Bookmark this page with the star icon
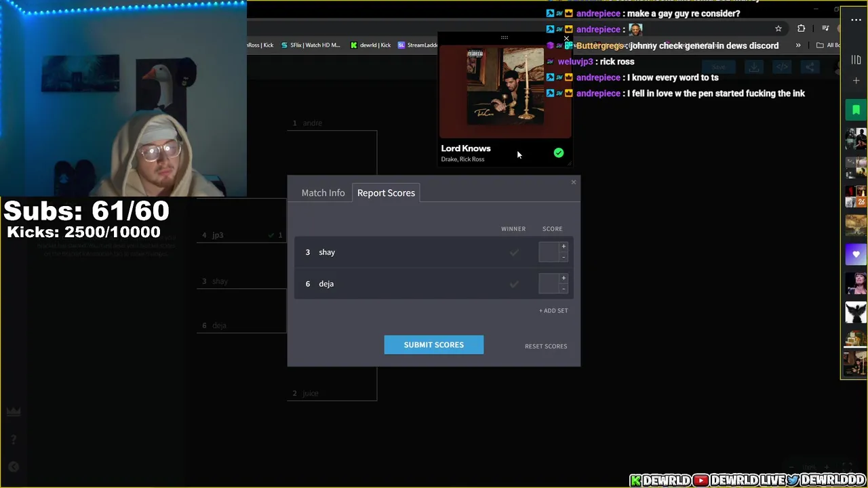Image resolution: width=868 pixels, height=488 pixels. [778, 28]
